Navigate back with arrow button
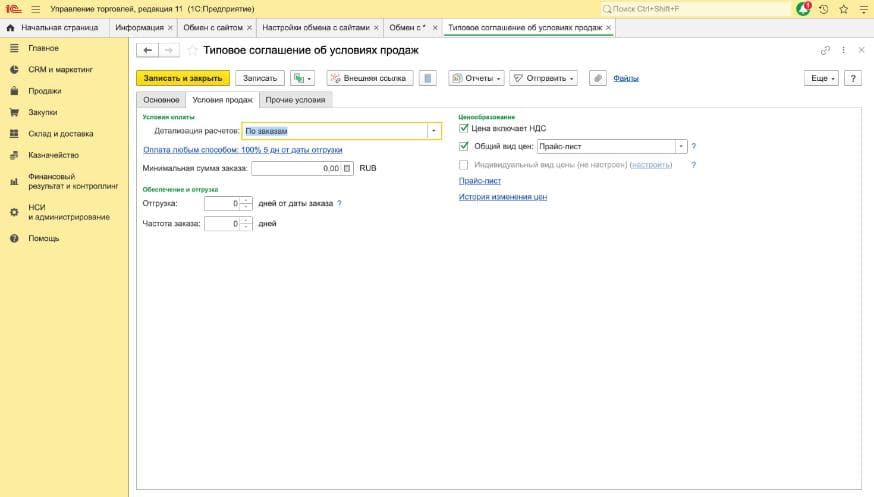The height and width of the screenshot is (497, 874). (x=148, y=50)
